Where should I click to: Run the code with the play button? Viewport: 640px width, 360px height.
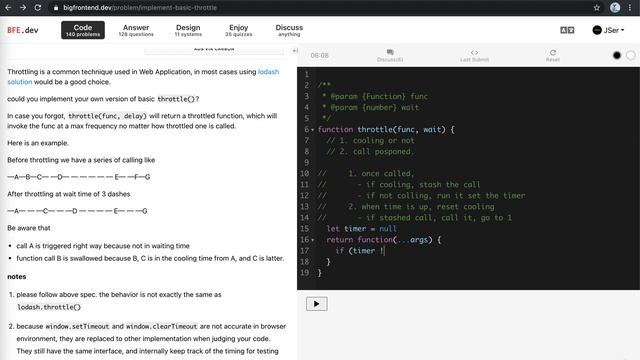[317, 304]
